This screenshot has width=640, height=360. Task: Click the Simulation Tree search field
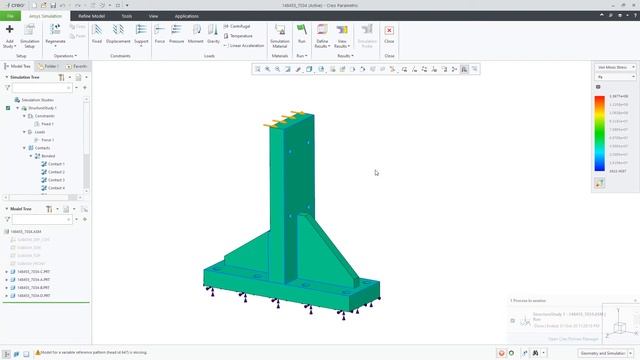(42, 88)
